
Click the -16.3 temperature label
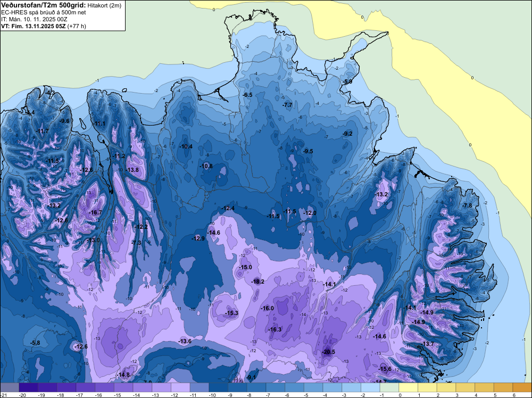tap(275, 329)
